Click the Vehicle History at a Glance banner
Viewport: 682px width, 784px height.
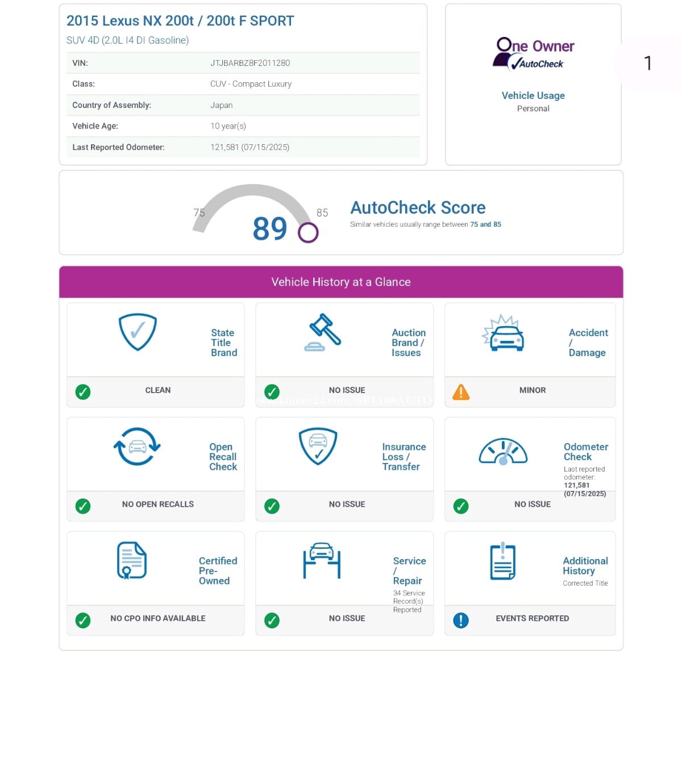tap(341, 282)
